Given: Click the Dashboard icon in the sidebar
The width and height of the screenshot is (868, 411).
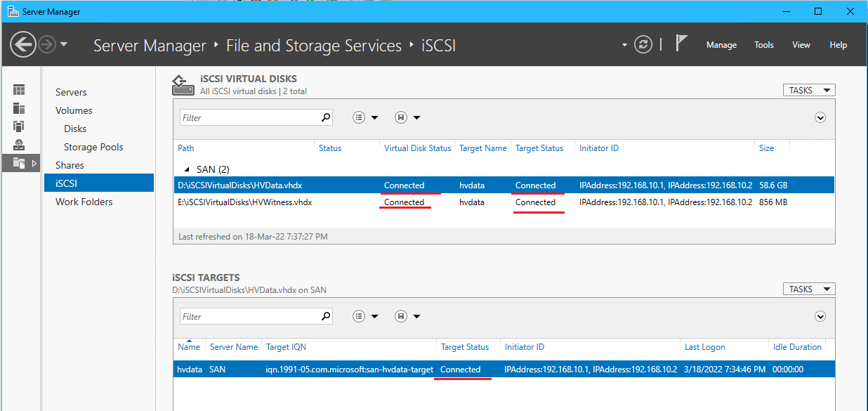Looking at the screenshot, I should tap(19, 90).
